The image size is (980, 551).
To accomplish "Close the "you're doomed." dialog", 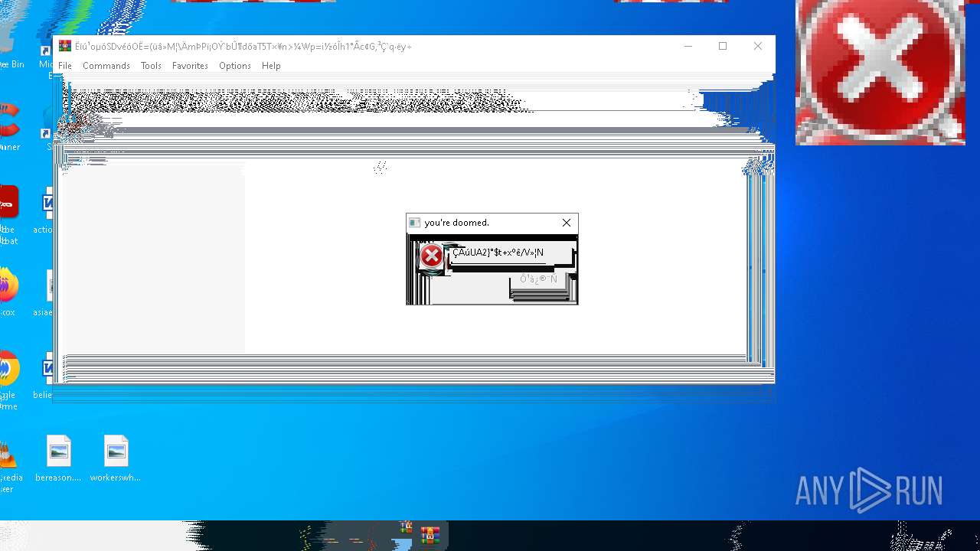I will tap(567, 223).
